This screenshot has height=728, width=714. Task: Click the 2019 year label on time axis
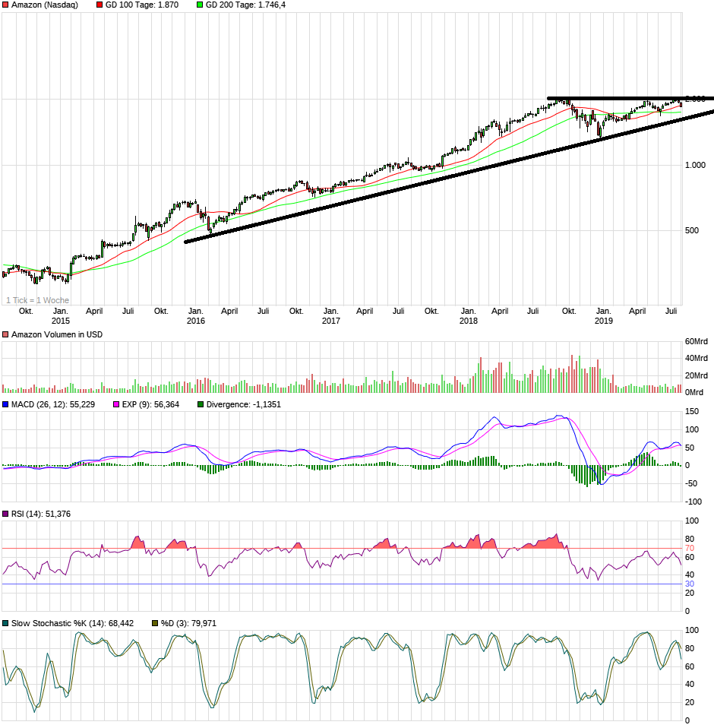604,321
